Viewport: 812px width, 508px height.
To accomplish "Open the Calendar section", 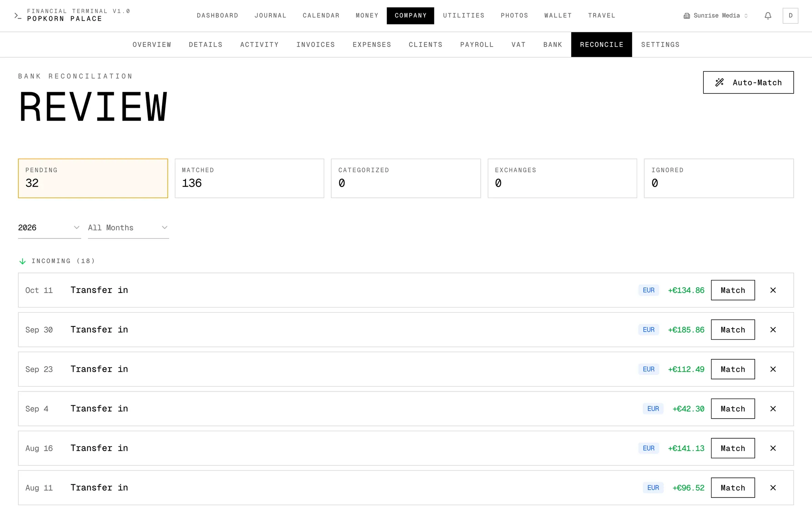I will (321, 16).
